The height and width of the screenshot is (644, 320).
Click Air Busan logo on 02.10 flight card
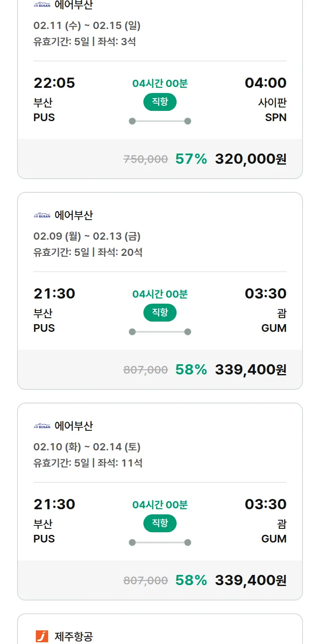pos(42,426)
